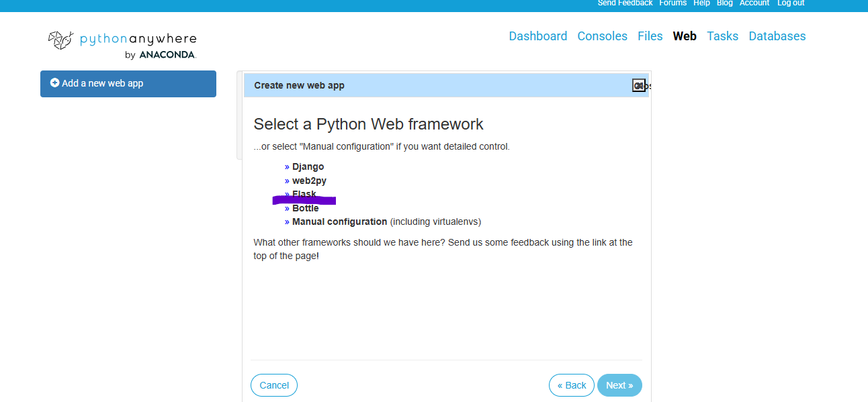Select the Web tab

pyautogui.click(x=685, y=36)
